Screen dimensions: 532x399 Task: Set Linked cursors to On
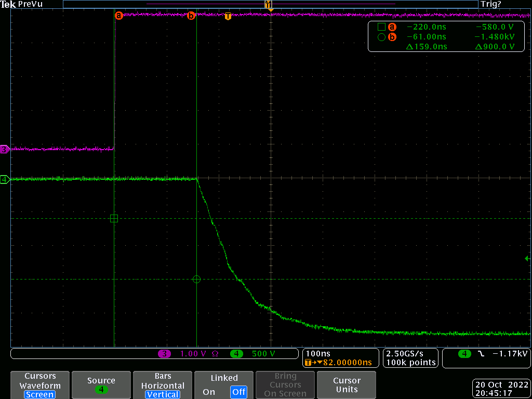point(209,392)
